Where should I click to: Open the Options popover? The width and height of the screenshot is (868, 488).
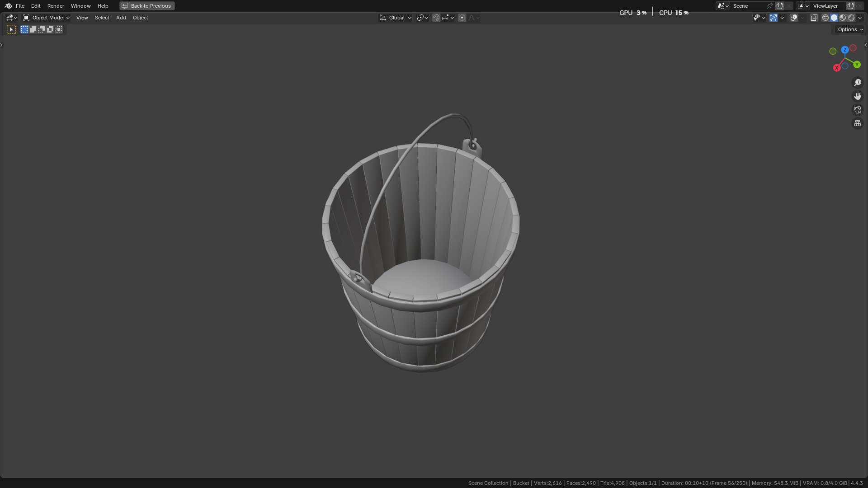click(x=850, y=29)
